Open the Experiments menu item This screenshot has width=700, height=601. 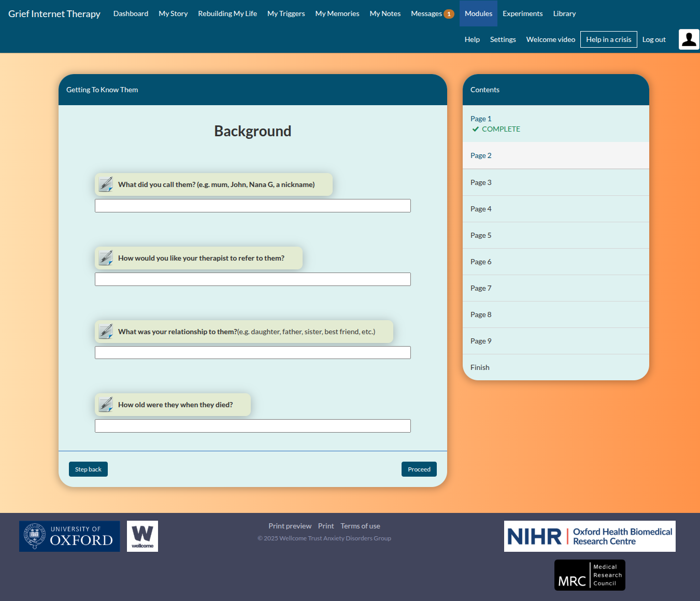[522, 13]
